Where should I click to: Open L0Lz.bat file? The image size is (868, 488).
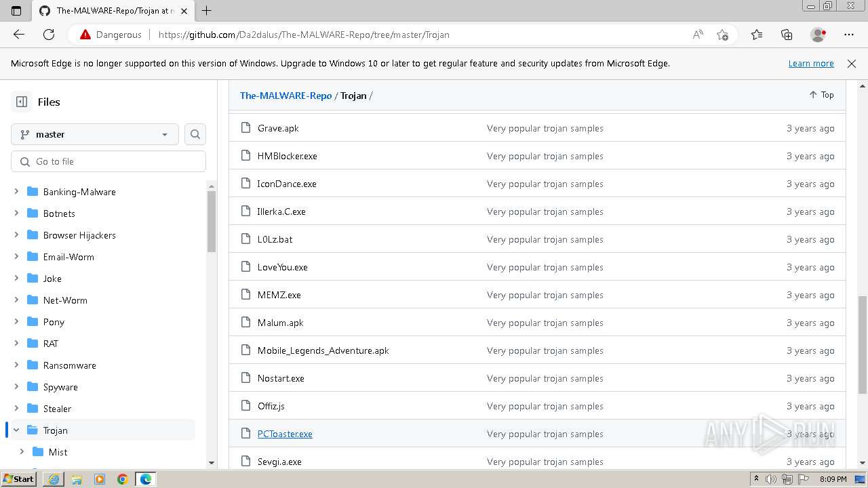click(275, 239)
